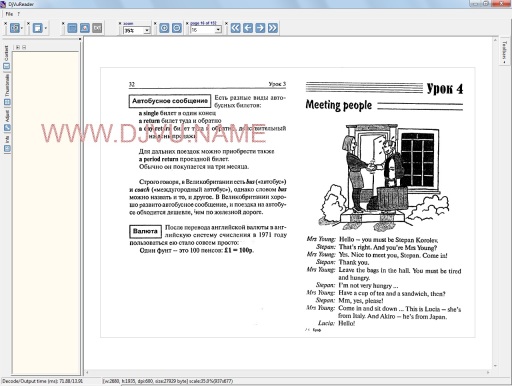Viewport: 512px width, 386px height.
Task: Click the DjVuReader title bar icon
Action: [3, 4]
